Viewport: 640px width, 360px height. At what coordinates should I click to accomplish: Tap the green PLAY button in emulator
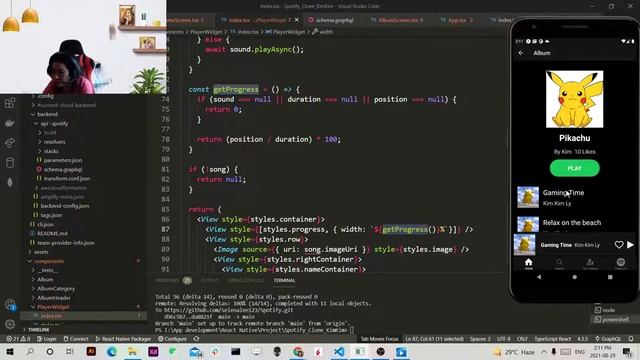click(574, 168)
